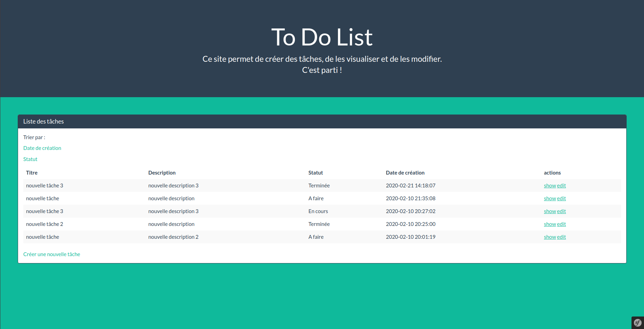Edit task created 2020-02-10 20:01:19
The height and width of the screenshot is (329, 644).
[x=561, y=237]
